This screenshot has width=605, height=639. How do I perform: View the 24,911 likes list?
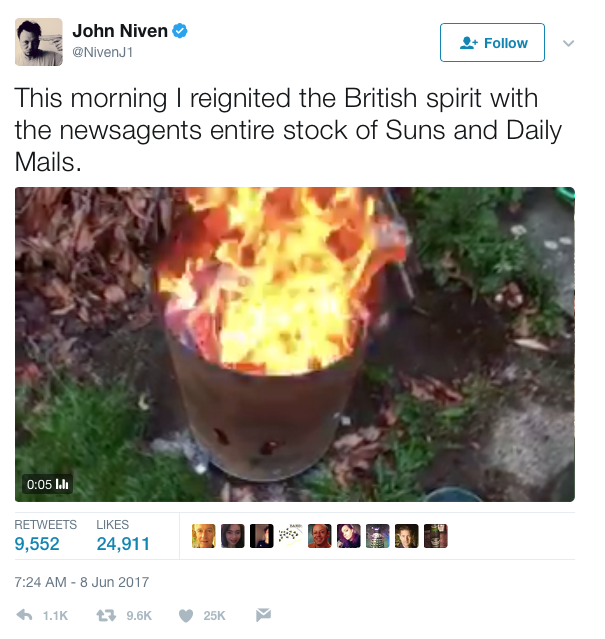(123, 535)
